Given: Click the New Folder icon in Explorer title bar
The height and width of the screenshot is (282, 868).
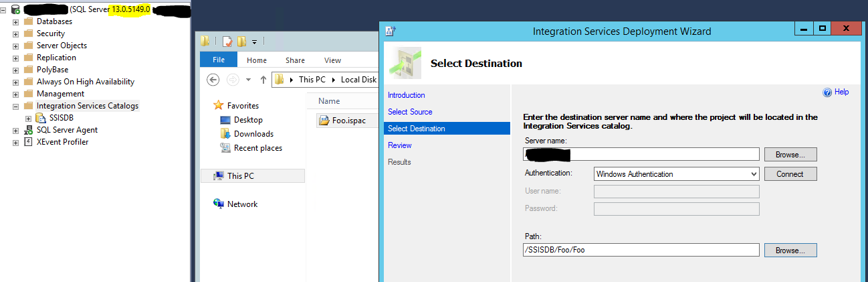Looking at the screenshot, I should tap(241, 42).
